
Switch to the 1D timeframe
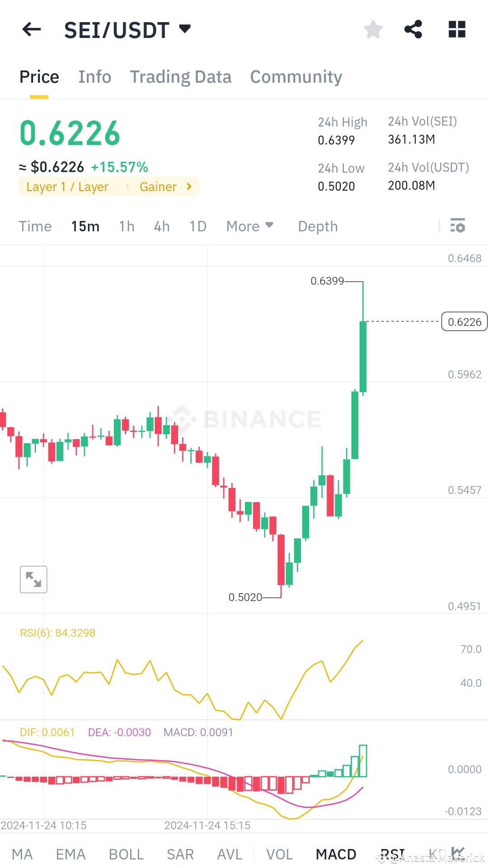click(197, 226)
